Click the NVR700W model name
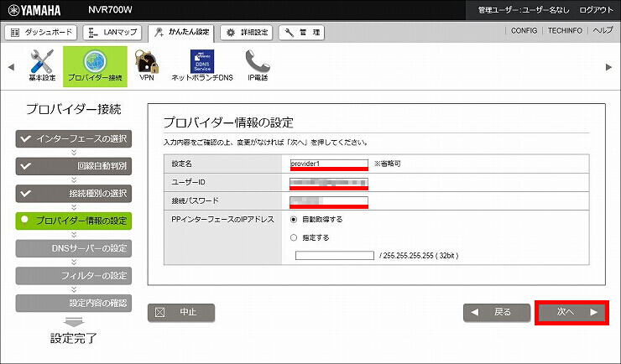621x364 pixels. point(110,10)
